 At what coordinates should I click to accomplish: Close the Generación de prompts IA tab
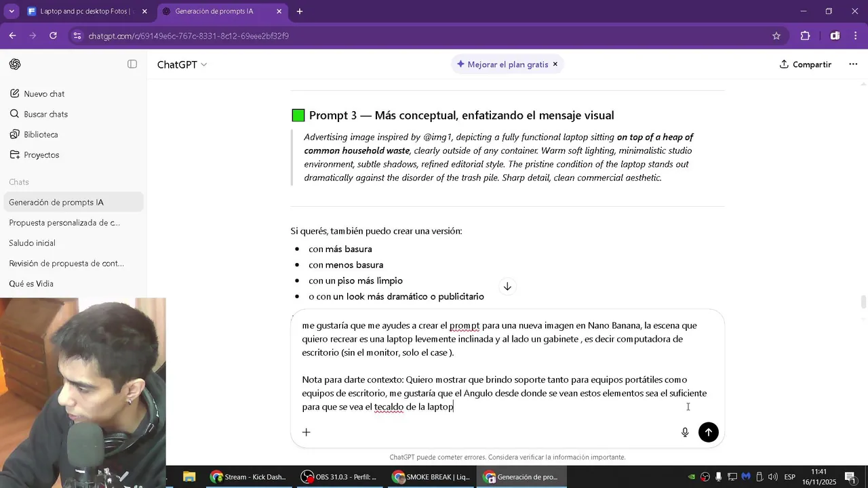[279, 12]
